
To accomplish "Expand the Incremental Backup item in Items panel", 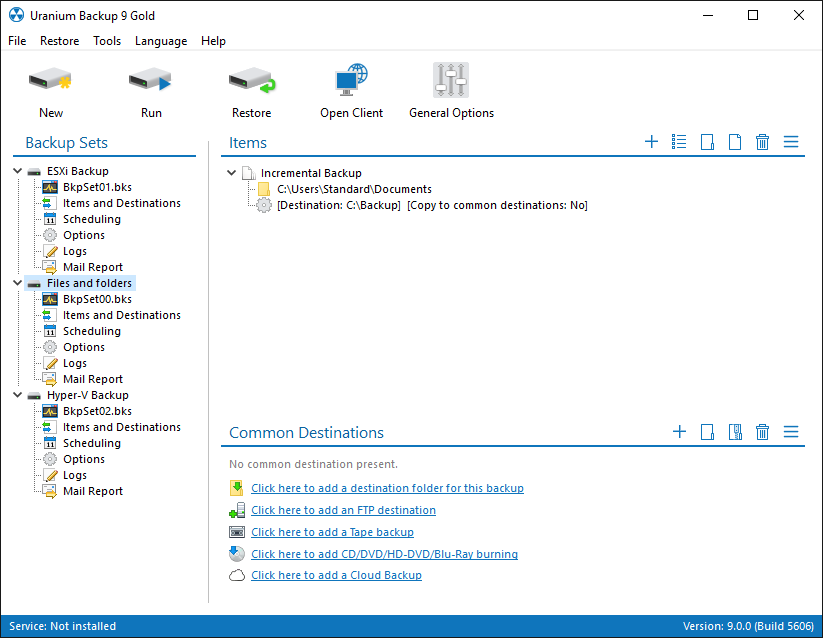I will [231, 172].
